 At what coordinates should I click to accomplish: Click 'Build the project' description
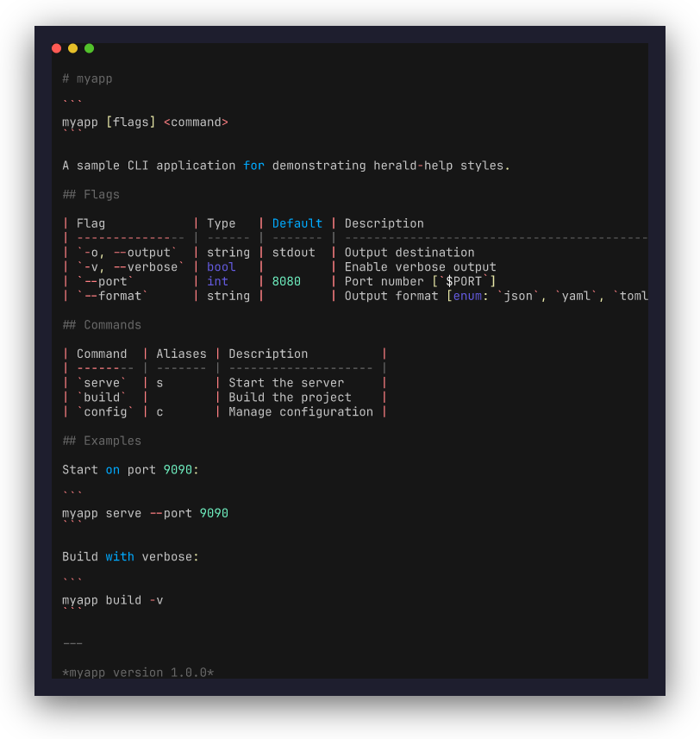(x=291, y=398)
